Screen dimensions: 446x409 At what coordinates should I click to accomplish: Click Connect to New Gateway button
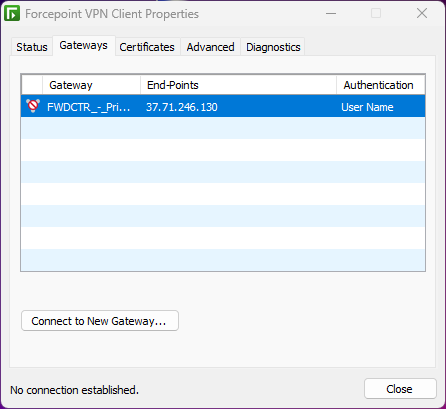100,321
